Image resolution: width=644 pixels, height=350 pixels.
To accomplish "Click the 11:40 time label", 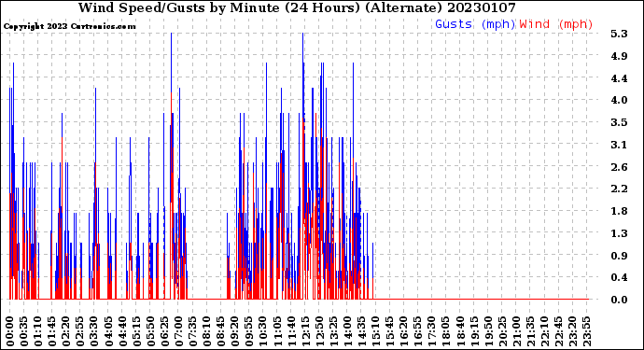I will (x=291, y=331).
